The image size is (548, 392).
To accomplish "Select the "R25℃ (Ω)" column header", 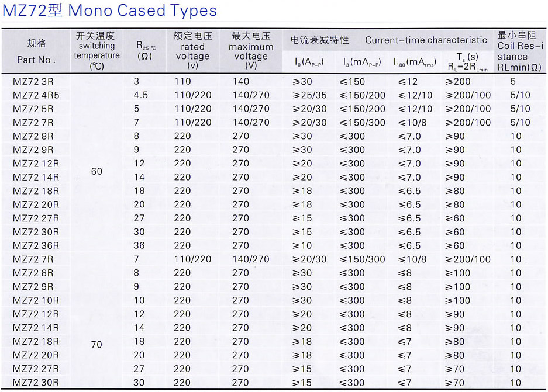I will (x=146, y=51).
